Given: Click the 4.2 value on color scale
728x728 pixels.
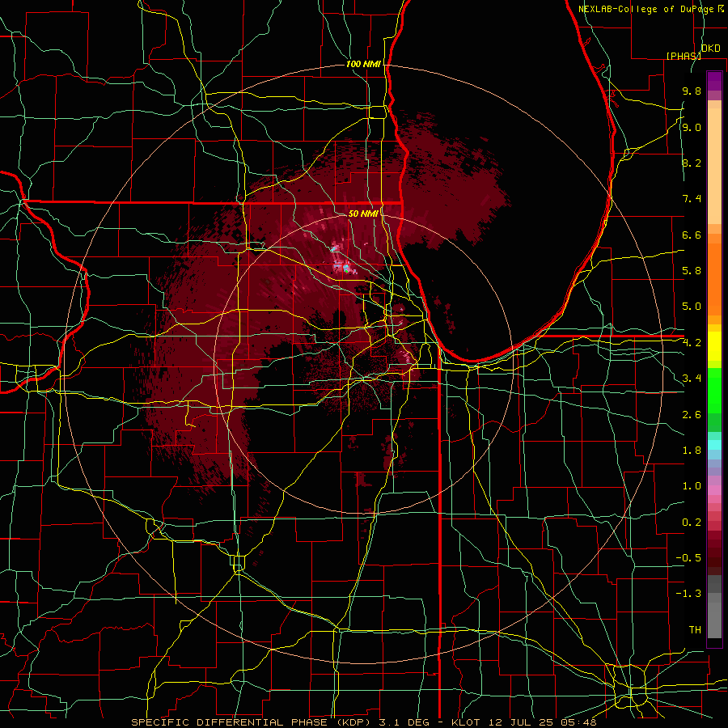Looking at the screenshot, I should (692, 343).
